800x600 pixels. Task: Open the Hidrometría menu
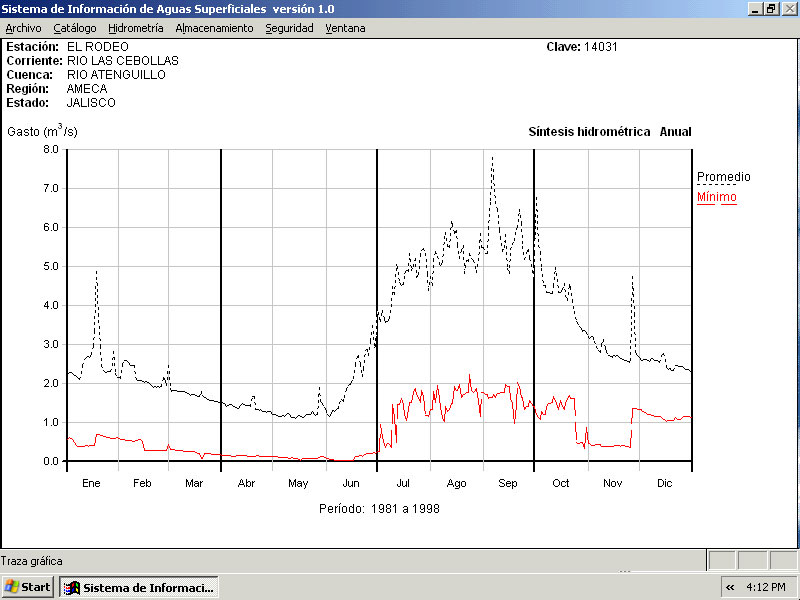[136, 28]
